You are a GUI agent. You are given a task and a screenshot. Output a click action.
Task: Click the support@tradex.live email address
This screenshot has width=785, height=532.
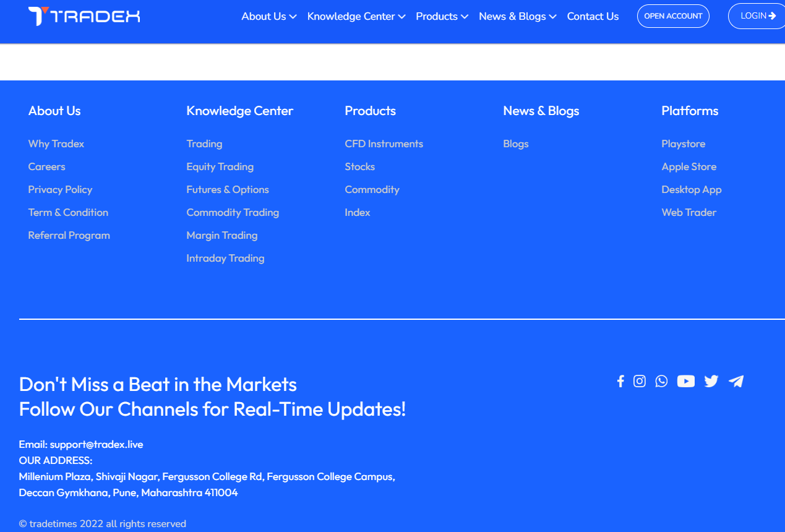pyautogui.click(x=97, y=444)
